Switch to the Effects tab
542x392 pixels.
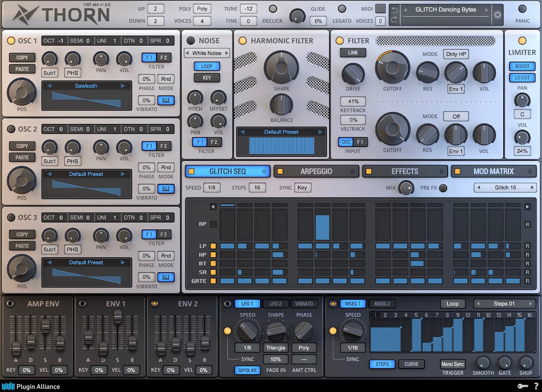click(x=405, y=171)
